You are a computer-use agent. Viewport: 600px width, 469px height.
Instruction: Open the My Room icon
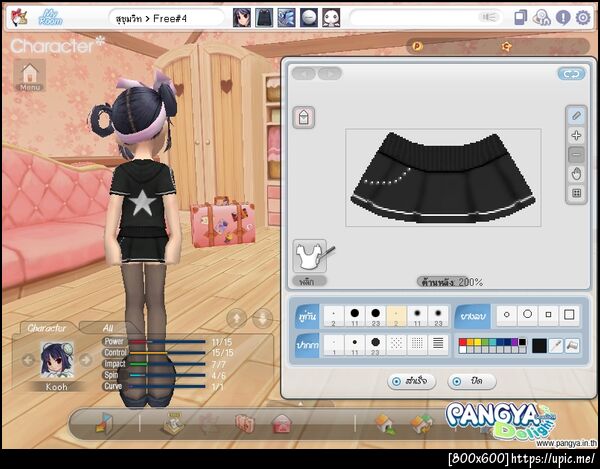click(51, 18)
